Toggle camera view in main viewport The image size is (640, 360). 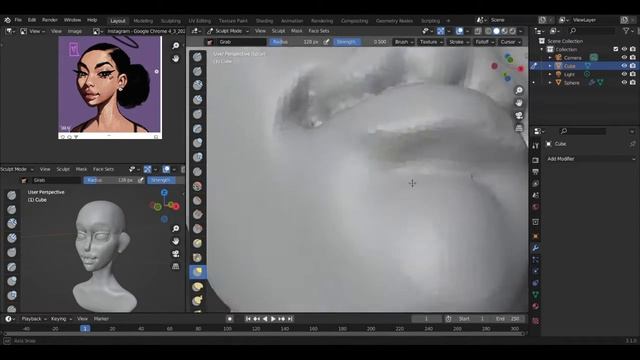tap(519, 116)
